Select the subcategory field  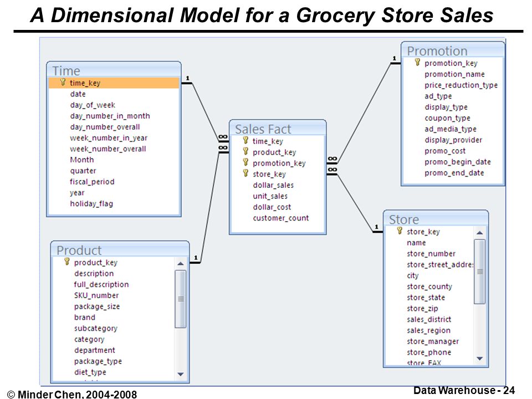click(96, 328)
